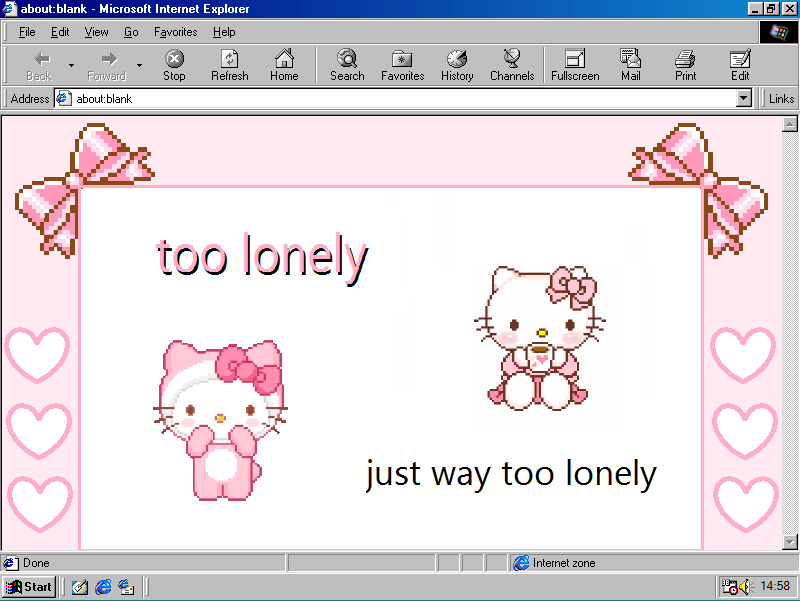800x601 pixels.
Task: Click the Forward toolbar button
Action: (107, 65)
